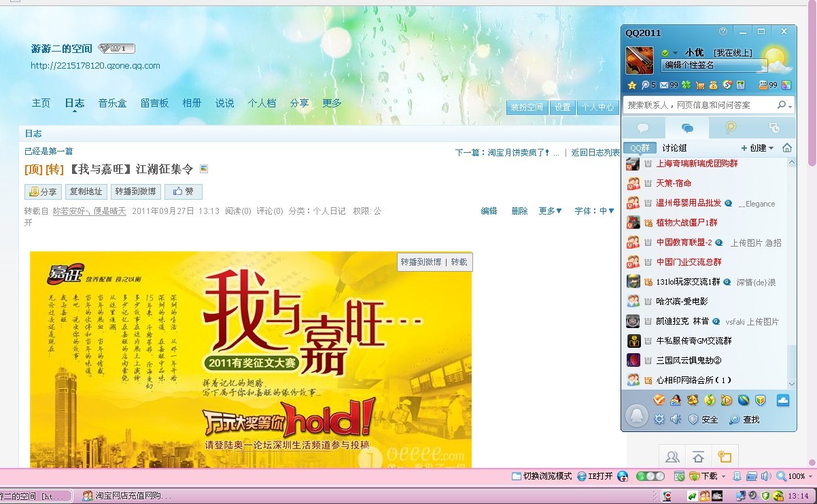Toggle QQ sound speaker icon

(676, 420)
